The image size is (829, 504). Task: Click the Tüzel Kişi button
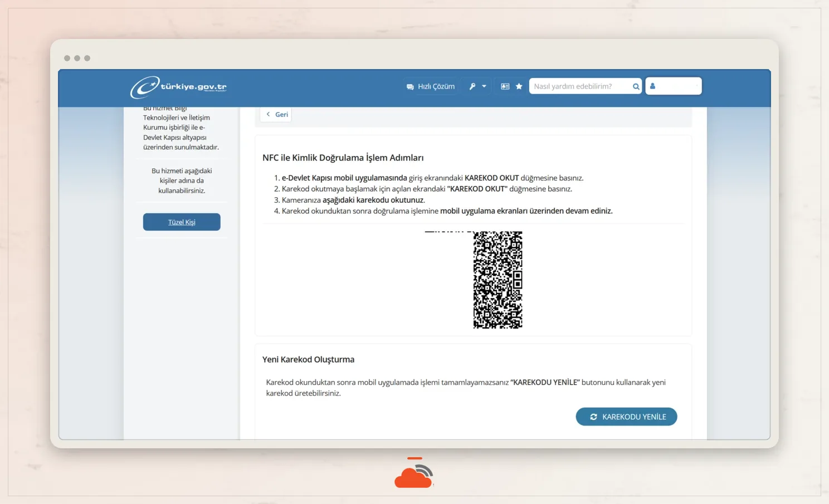point(182,222)
